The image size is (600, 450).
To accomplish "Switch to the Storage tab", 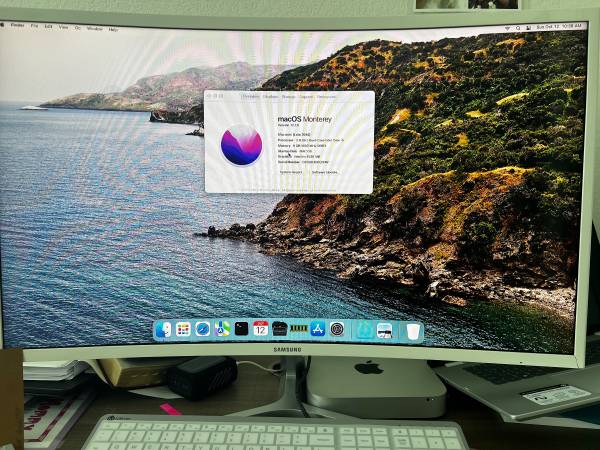I will (x=288, y=96).
